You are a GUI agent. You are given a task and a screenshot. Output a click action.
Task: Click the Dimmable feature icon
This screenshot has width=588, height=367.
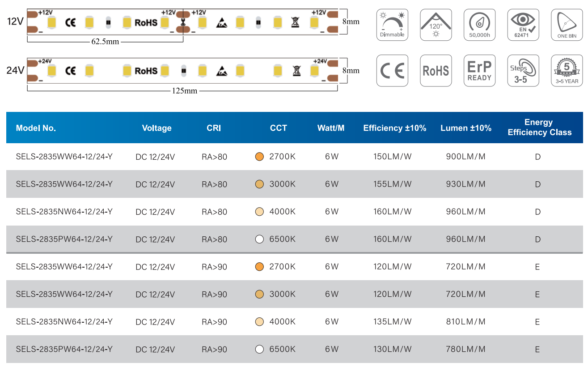coord(392,25)
